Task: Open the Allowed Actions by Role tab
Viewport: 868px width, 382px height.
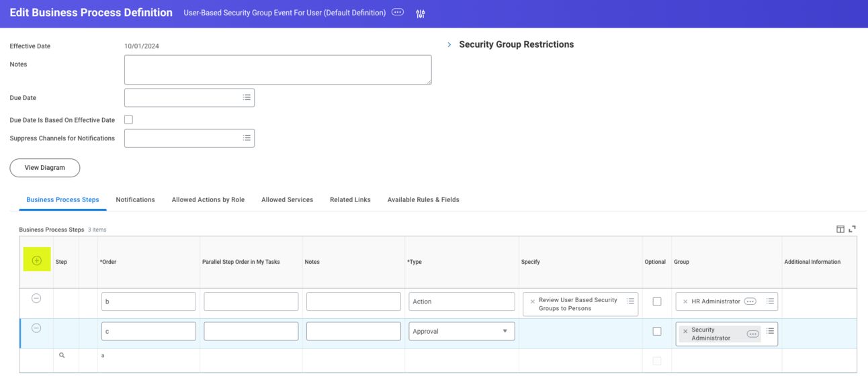Action: point(208,199)
